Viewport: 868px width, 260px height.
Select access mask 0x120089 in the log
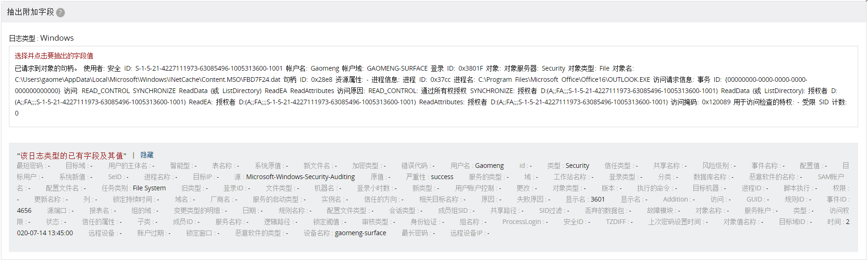[716, 102]
